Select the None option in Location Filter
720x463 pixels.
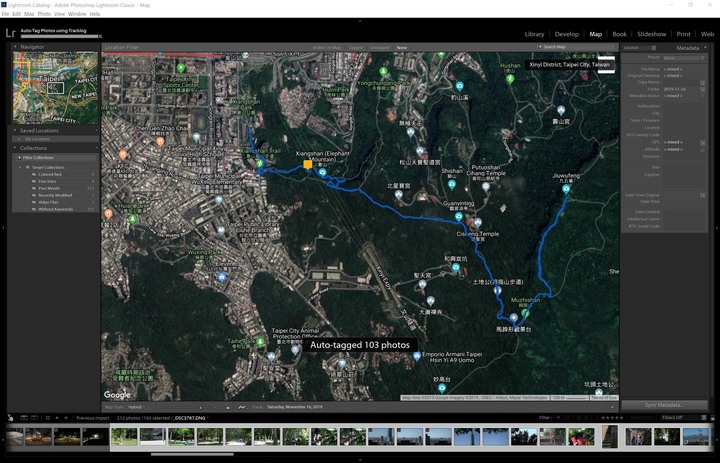[x=402, y=47]
